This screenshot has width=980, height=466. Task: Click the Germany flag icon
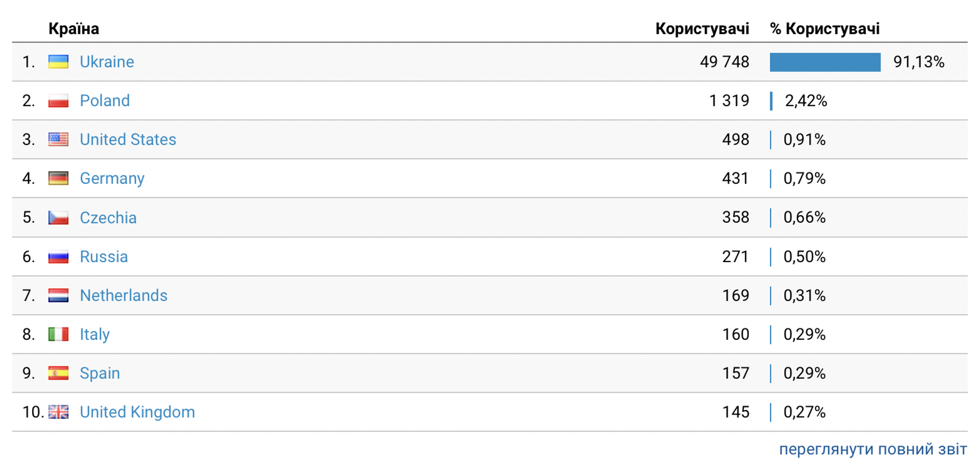point(58,178)
